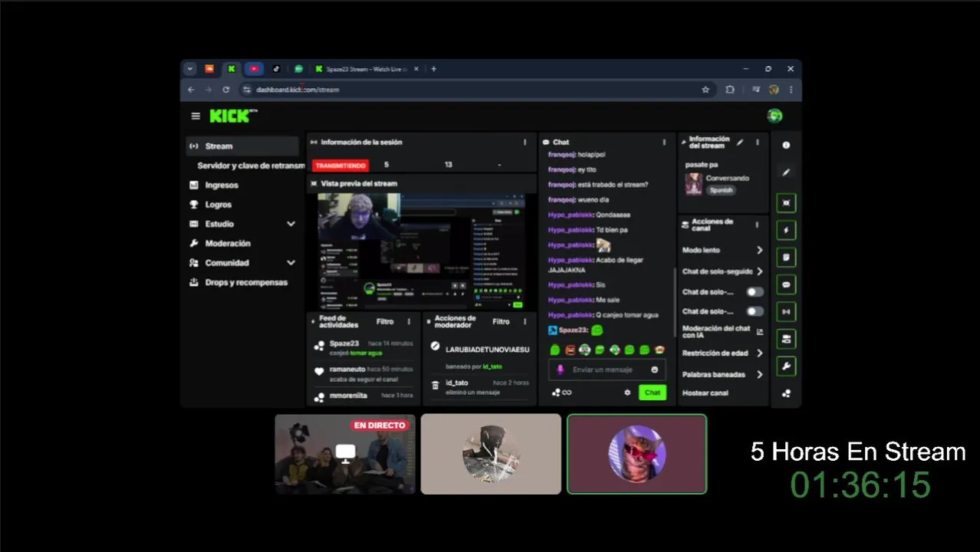Switch to the YouTube browser tab

point(254,69)
